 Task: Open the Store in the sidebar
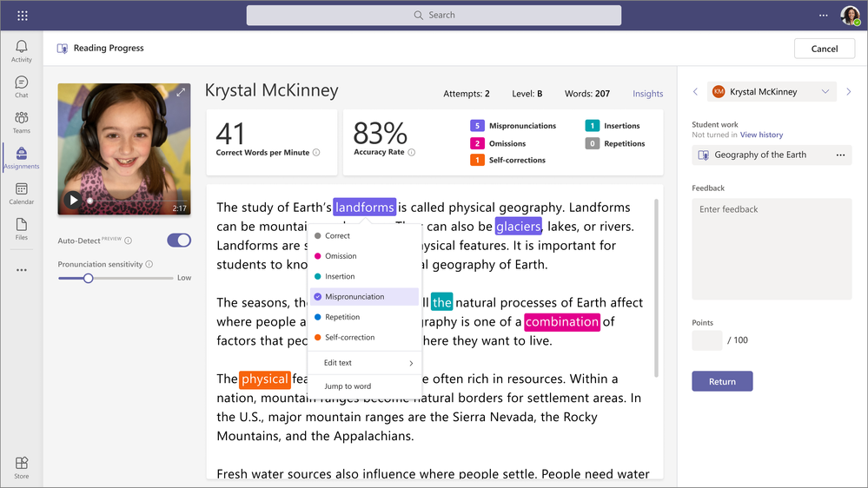(22, 467)
